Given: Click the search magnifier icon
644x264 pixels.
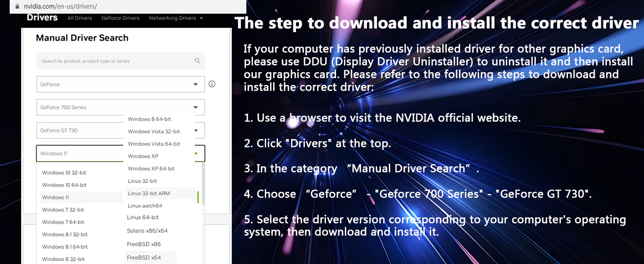Looking at the screenshot, I should (x=198, y=61).
